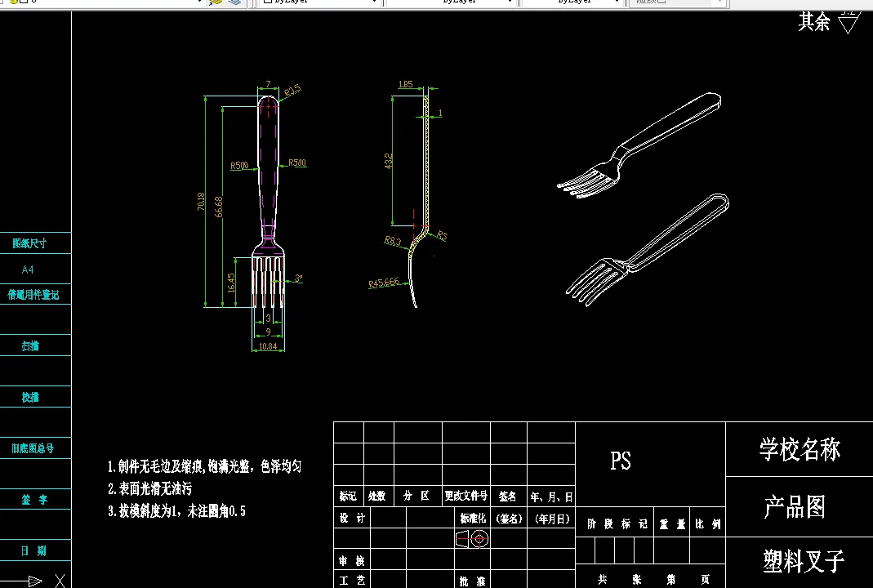The height and width of the screenshot is (588, 873).
Task: Open the ByLayer color dropdown in the toolbar
Action: [321, 2]
